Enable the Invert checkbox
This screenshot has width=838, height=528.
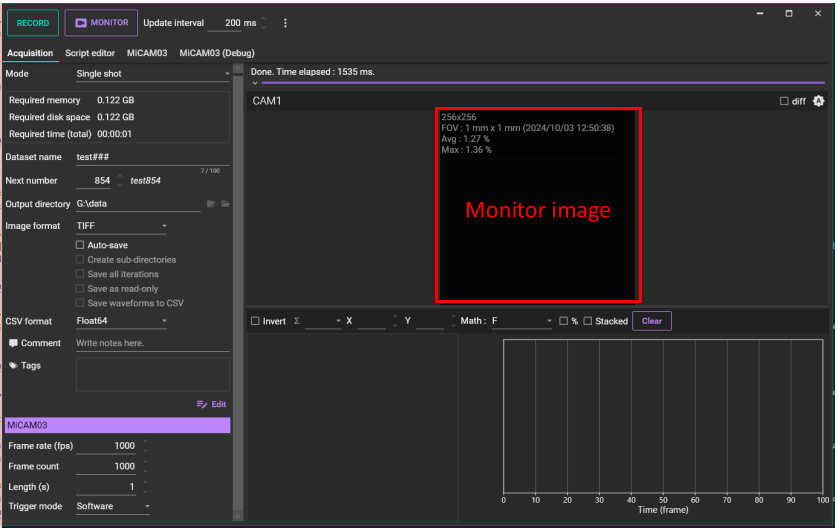point(255,321)
